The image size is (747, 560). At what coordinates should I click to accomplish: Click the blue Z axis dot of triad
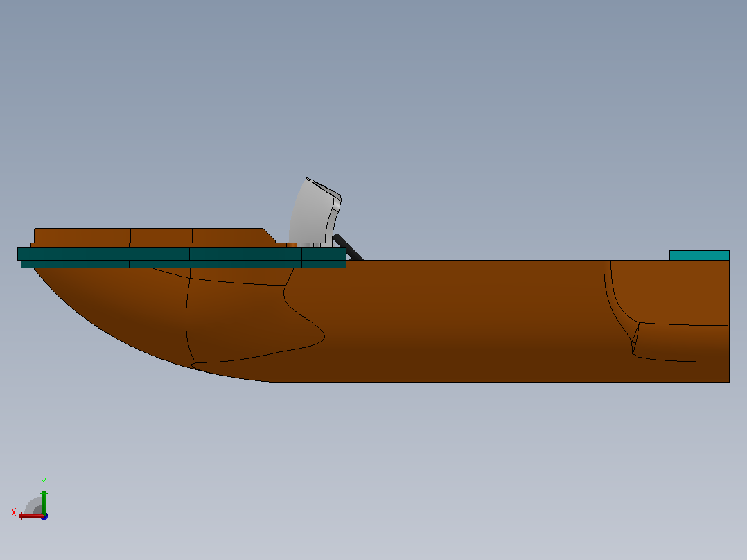[45, 516]
